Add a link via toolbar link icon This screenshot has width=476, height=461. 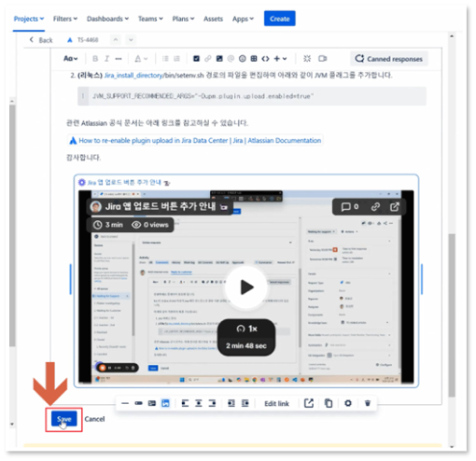pyautogui.click(x=208, y=59)
